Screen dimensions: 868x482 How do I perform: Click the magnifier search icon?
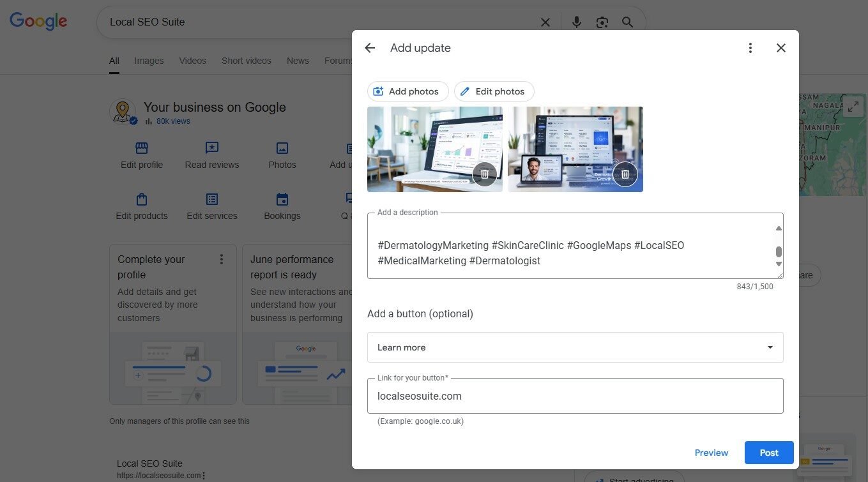(x=627, y=22)
